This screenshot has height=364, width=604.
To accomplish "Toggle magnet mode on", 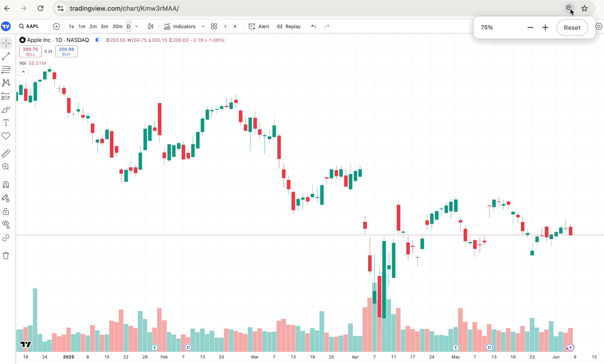I will click(x=6, y=185).
